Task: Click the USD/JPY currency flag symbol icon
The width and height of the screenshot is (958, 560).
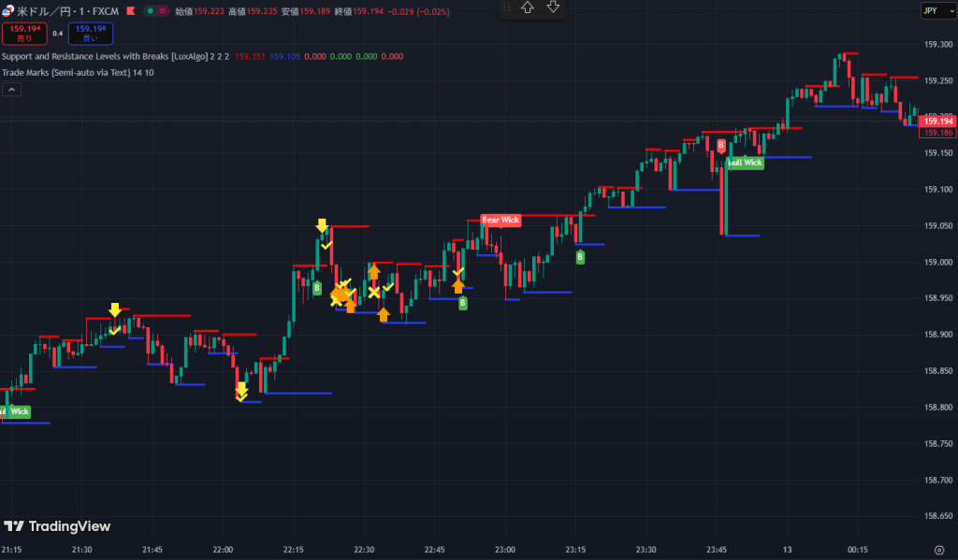Action: pyautogui.click(x=9, y=9)
